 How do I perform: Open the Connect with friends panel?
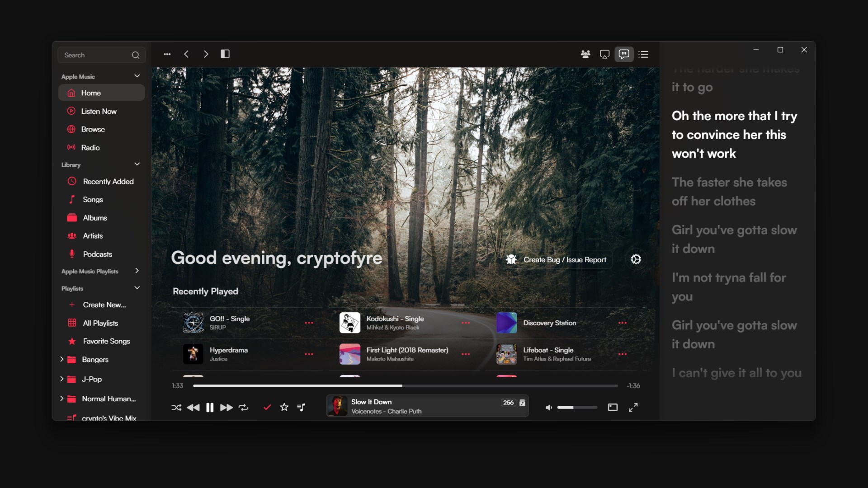pyautogui.click(x=585, y=54)
